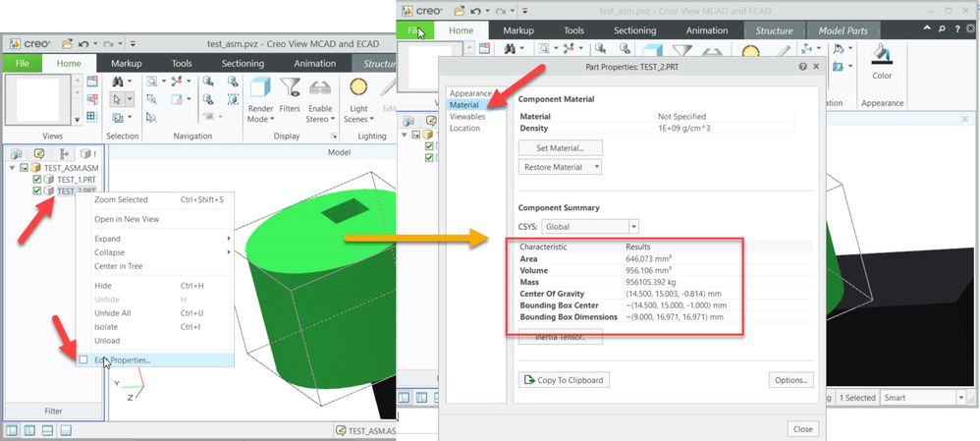Collapse the TEST_ASM.ASM tree node
This screenshot has width=980, height=441.
click(13, 168)
